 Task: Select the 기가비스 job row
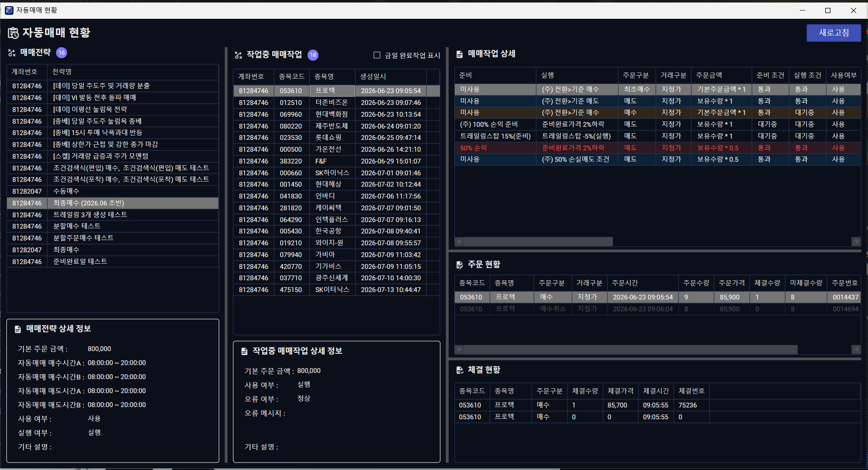tap(336, 267)
